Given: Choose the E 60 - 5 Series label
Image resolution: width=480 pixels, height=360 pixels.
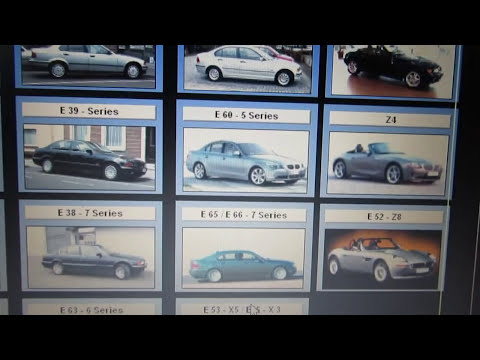Looking at the screenshot, I should 247,115.
